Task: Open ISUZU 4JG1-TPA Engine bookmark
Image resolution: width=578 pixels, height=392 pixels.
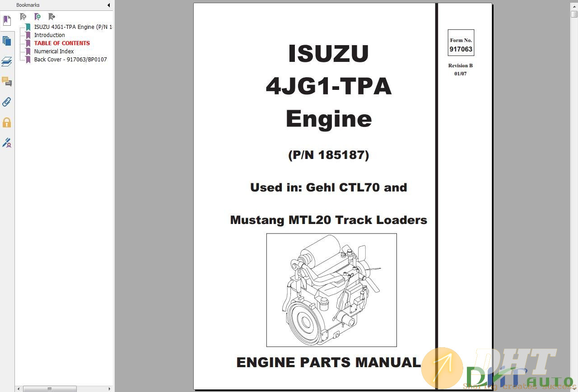Action: pyautogui.click(x=73, y=27)
